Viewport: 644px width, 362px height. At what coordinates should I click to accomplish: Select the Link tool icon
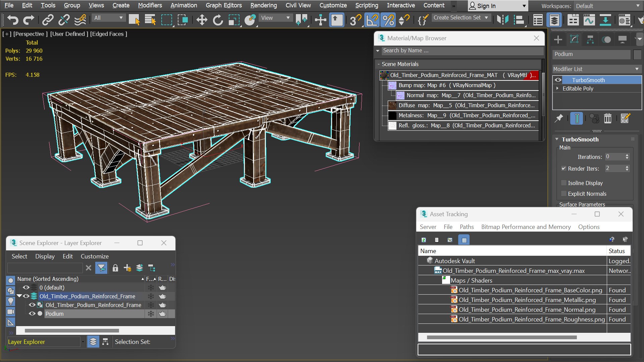[x=48, y=20]
